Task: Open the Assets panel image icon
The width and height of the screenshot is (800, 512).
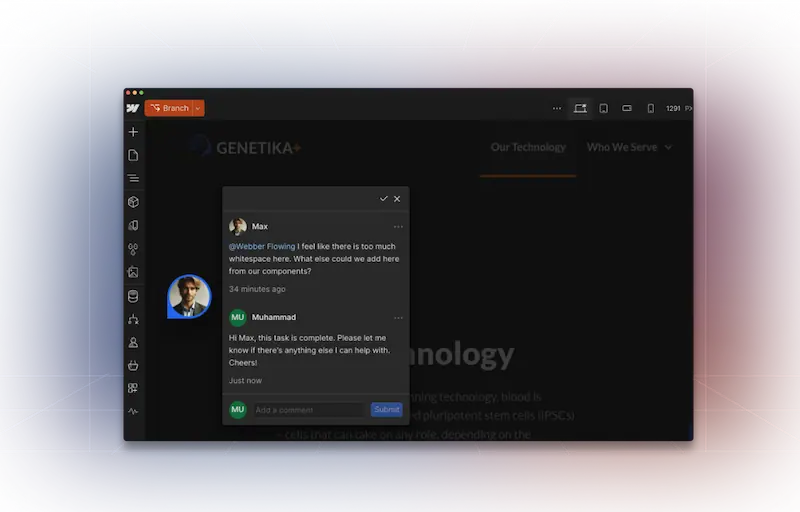Action: (x=133, y=272)
